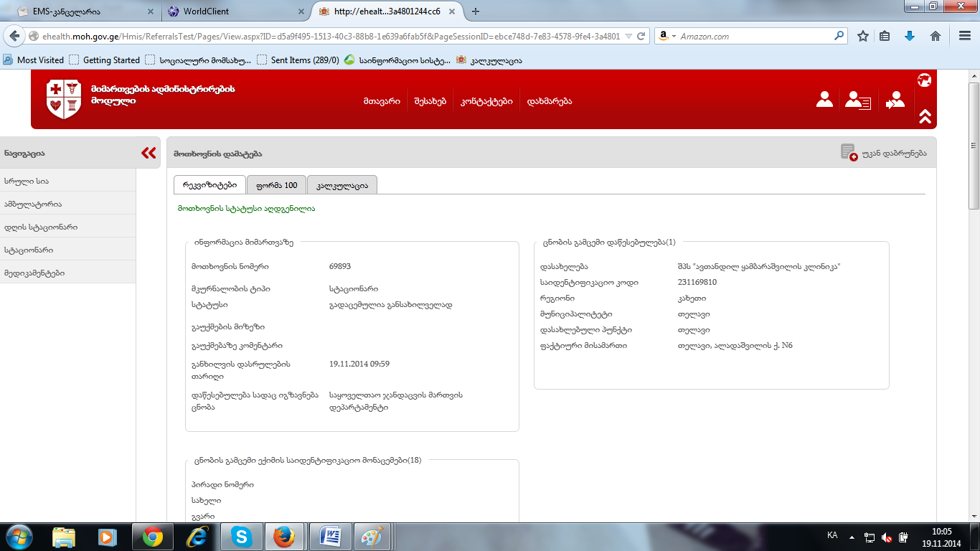Click the user profile icon in red header

(x=824, y=100)
